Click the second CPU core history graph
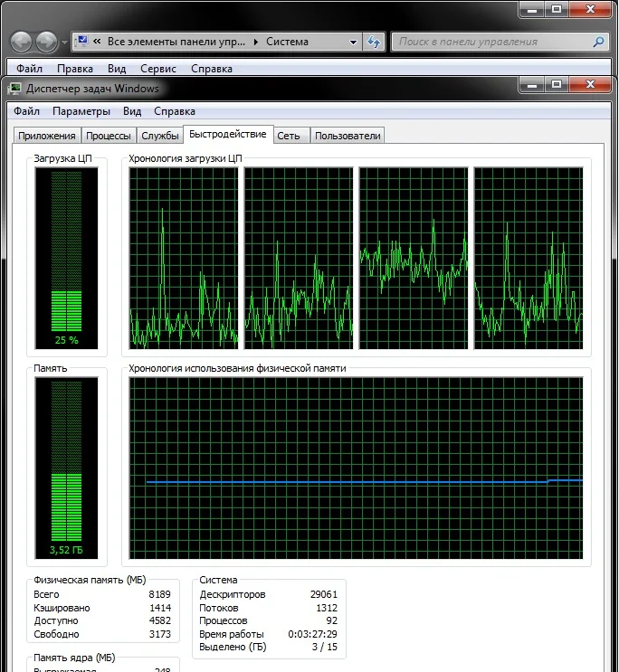Screen dimensions: 619x672 pos(299,258)
